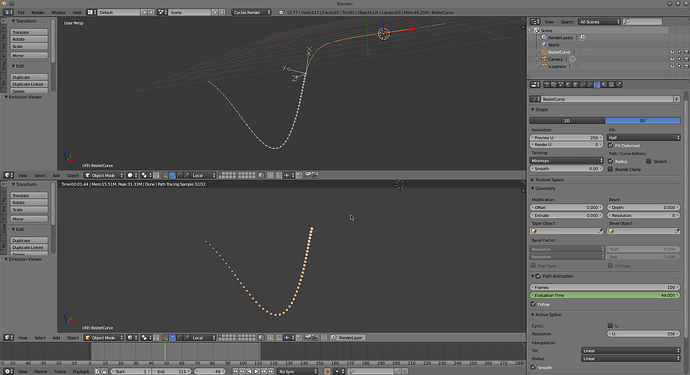This screenshot has width=690, height=375.
Task: Enable the Bounds Clamp checkbox
Action: (x=610, y=169)
